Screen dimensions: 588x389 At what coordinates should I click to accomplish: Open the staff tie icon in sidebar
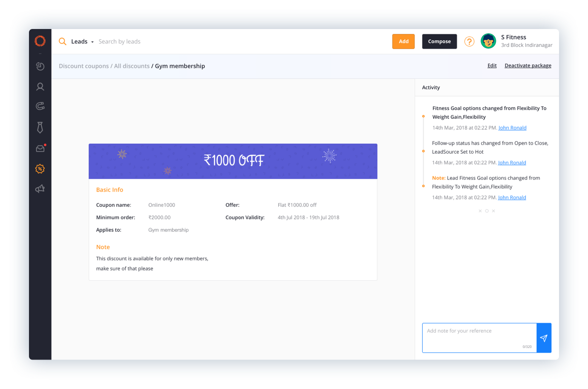click(x=40, y=127)
